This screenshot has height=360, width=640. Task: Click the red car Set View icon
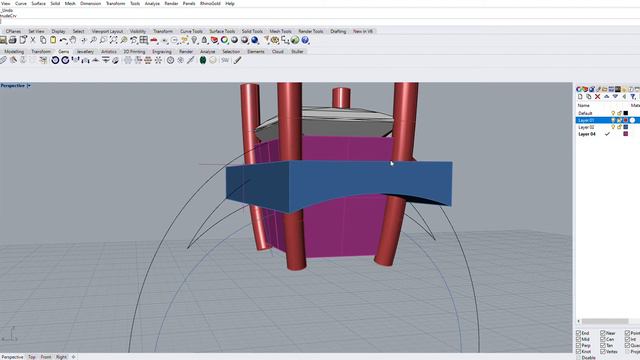pos(154,40)
